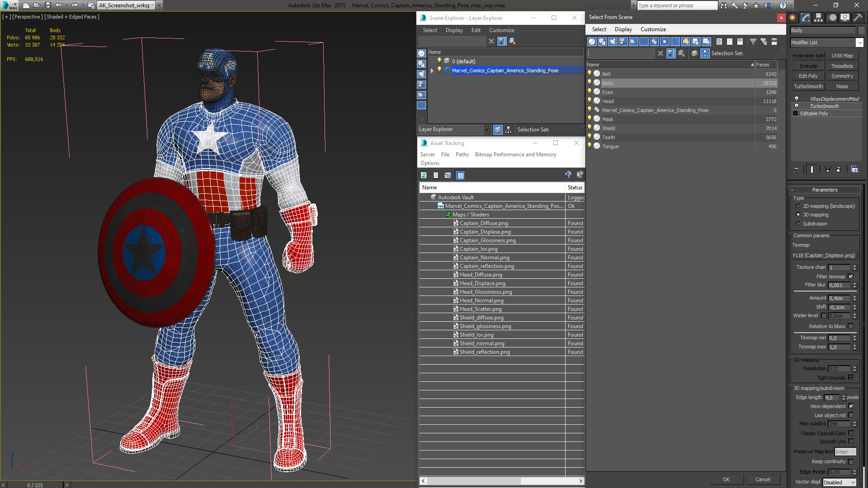The width and height of the screenshot is (868, 488).
Task: Open Preserve Map Bnd Interr dropdown
Action: pyautogui.click(x=845, y=452)
